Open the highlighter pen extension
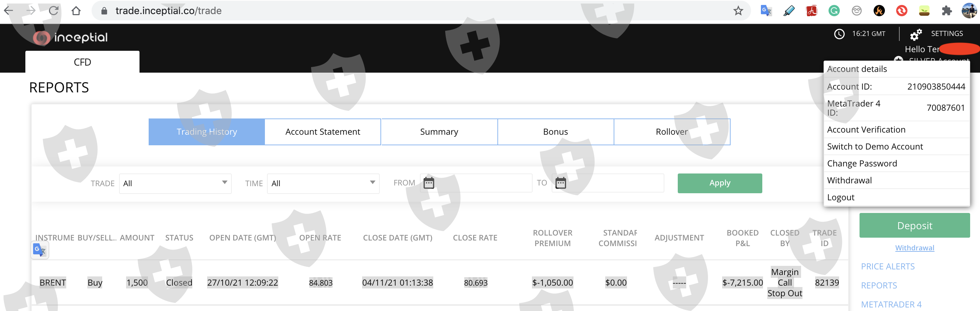This screenshot has width=980, height=311. tap(789, 11)
